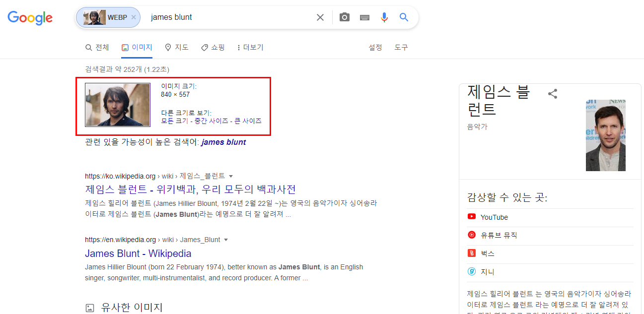Viewport: 644px width, 314px height.
Task: Focus the search box containing james blunt
Action: 228,17
